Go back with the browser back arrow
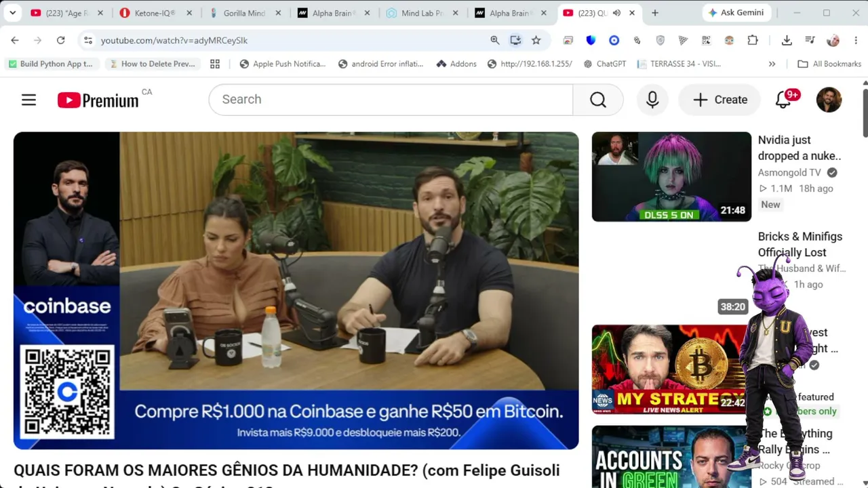 15,41
